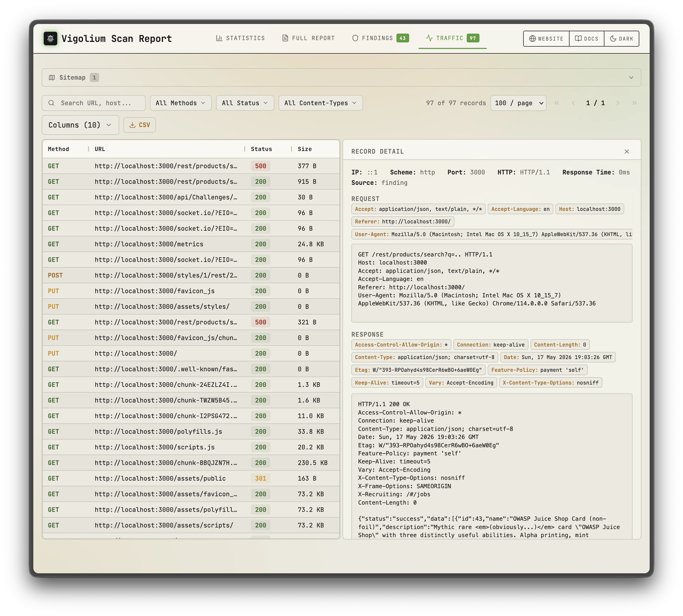Select the 377 B status 500 row
This screenshot has width=683, height=616.
191,166
